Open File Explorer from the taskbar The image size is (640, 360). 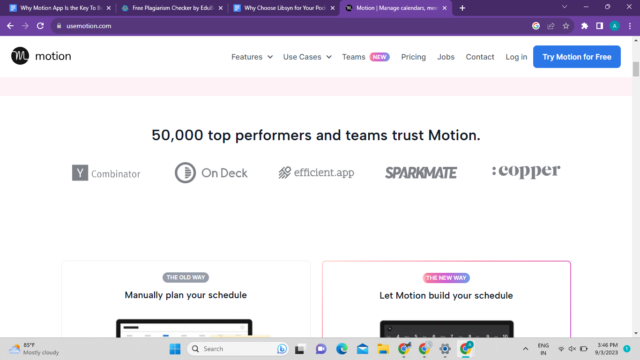(383, 349)
